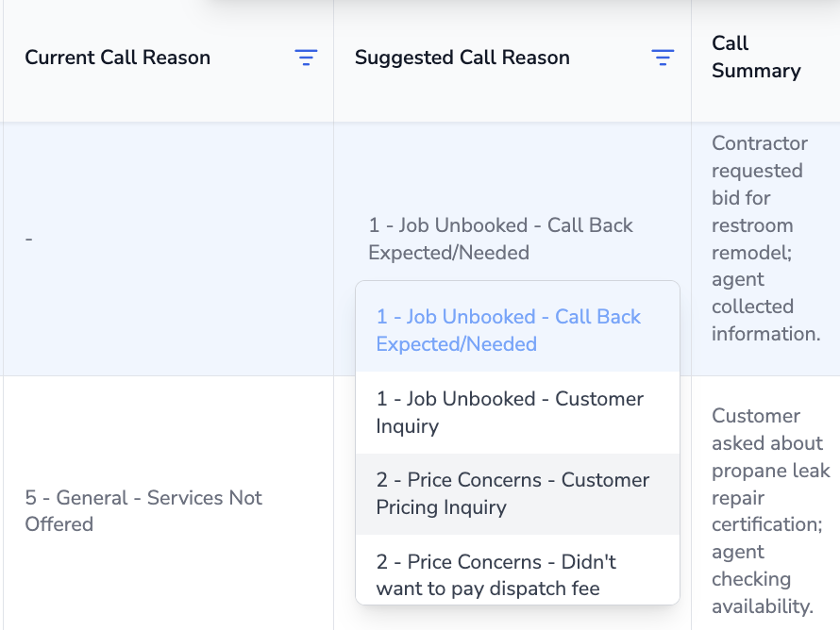Click the propane leak repair call summary

pos(770,510)
